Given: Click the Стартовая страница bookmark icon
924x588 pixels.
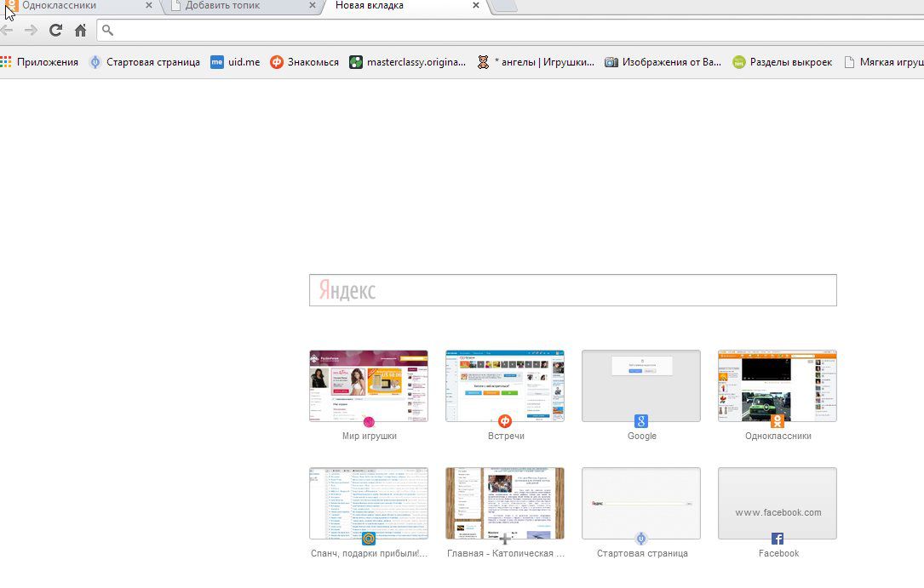Looking at the screenshot, I should point(95,62).
